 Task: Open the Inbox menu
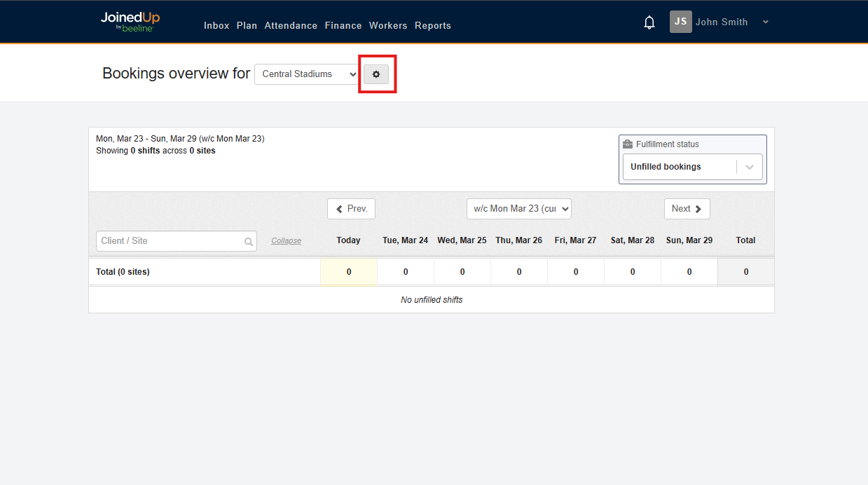[216, 25]
